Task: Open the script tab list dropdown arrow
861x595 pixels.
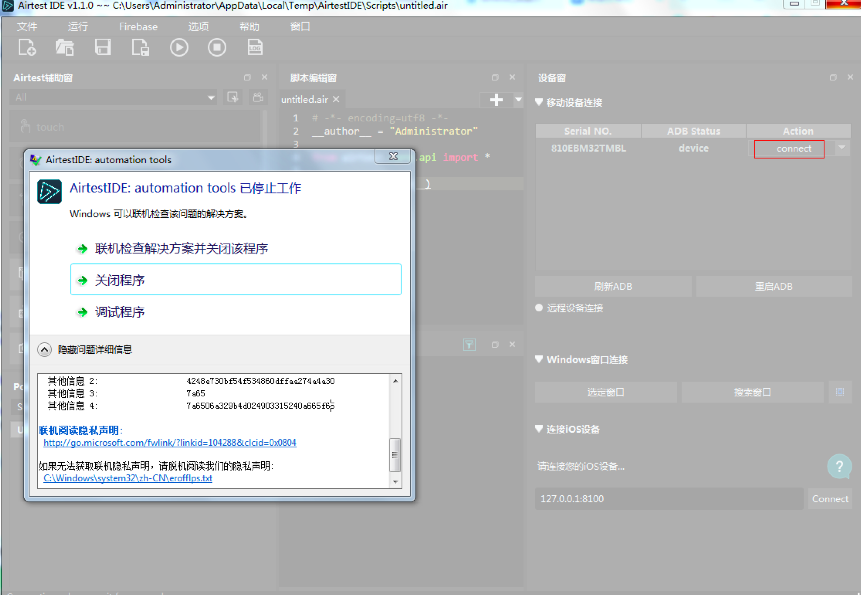Action: [518, 100]
